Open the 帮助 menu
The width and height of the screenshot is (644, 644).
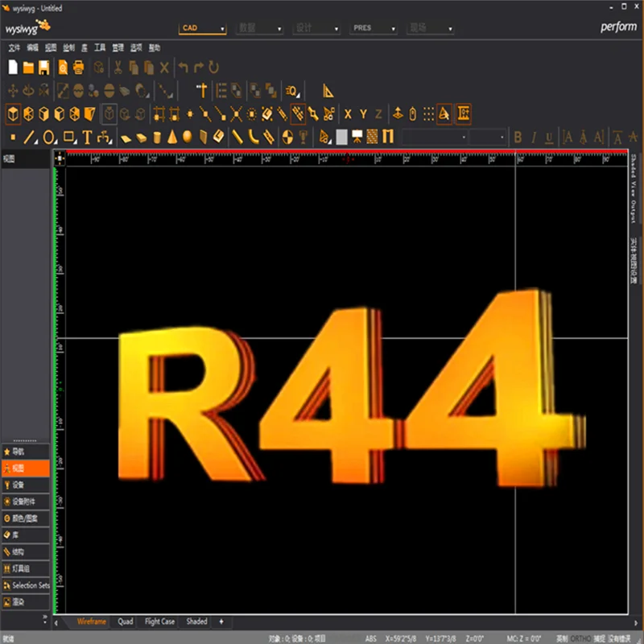155,47
